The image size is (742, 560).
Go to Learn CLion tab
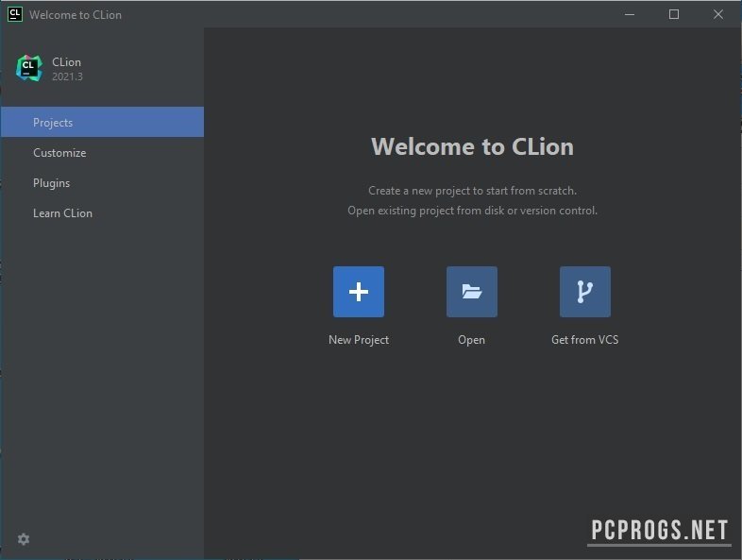click(102, 213)
